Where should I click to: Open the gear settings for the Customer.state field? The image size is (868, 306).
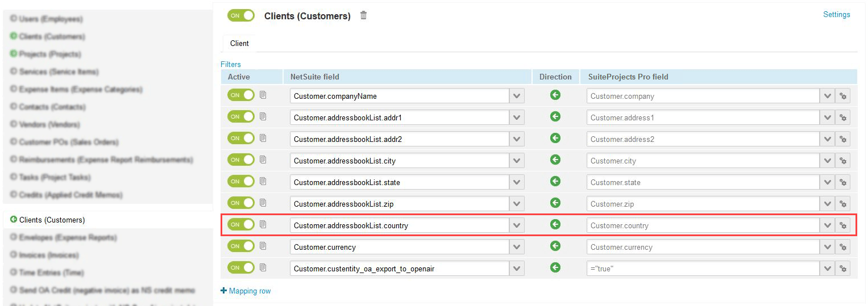843,182
